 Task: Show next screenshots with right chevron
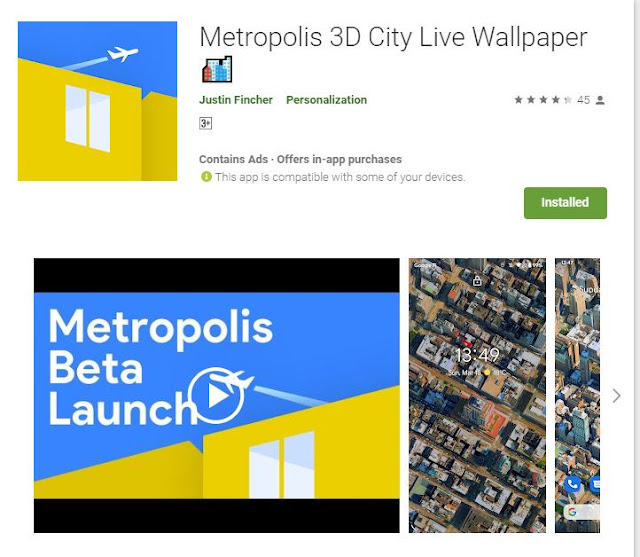pos(616,395)
